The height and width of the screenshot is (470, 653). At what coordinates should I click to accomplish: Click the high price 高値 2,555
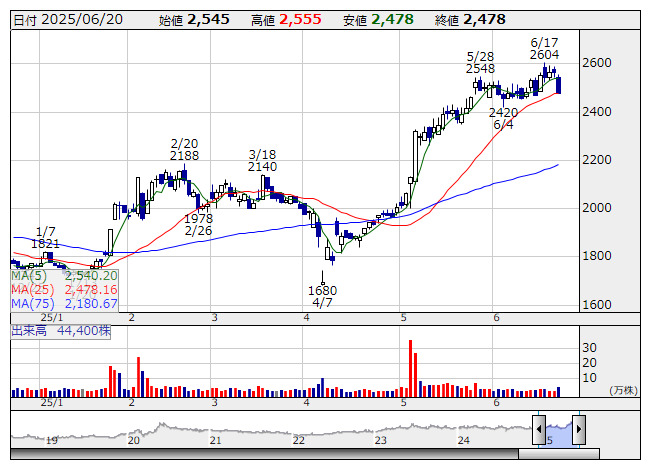287,20
